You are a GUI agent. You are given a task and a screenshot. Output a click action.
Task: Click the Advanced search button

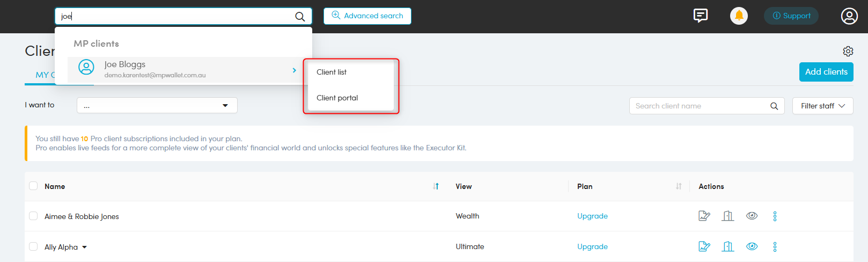367,16
